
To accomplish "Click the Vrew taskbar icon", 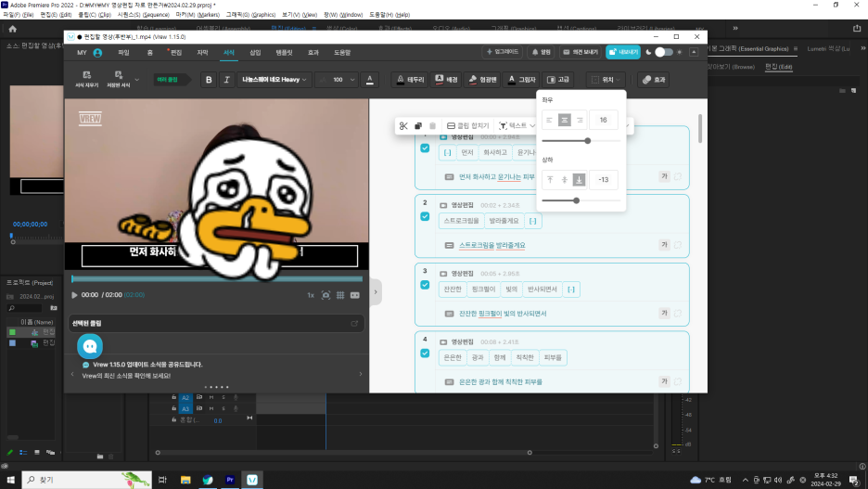I will [x=252, y=480].
